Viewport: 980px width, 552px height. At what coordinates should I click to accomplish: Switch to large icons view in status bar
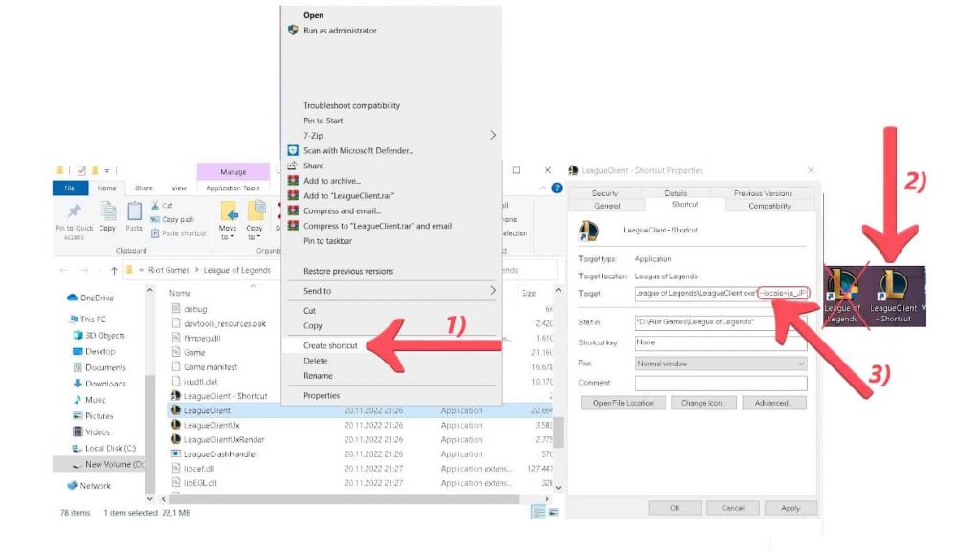554,512
